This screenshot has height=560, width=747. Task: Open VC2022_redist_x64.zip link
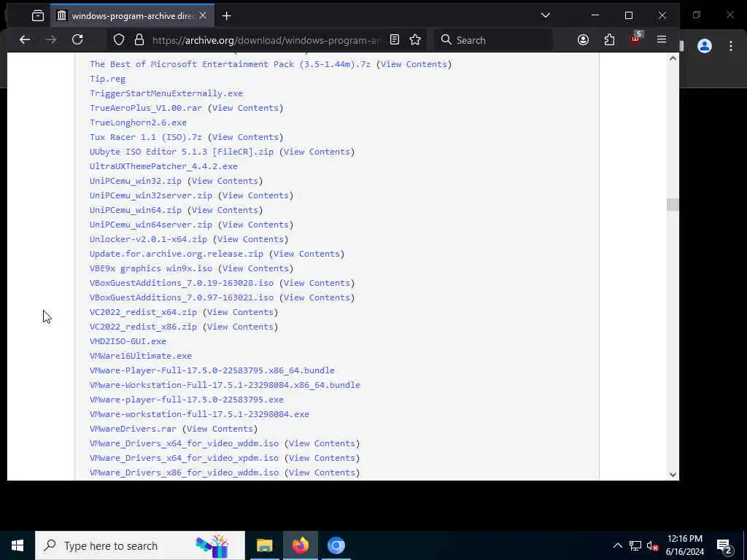click(144, 312)
